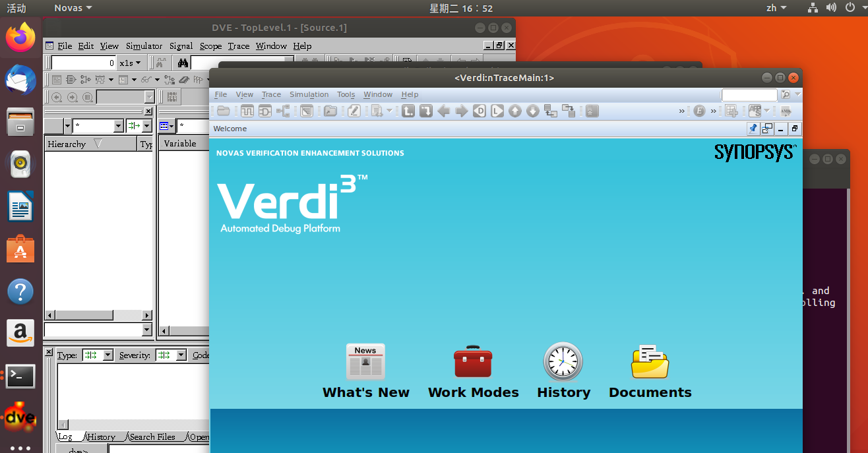Switch to History tab in DVE console
The width and height of the screenshot is (868, 453).
[x=101, y=437]
